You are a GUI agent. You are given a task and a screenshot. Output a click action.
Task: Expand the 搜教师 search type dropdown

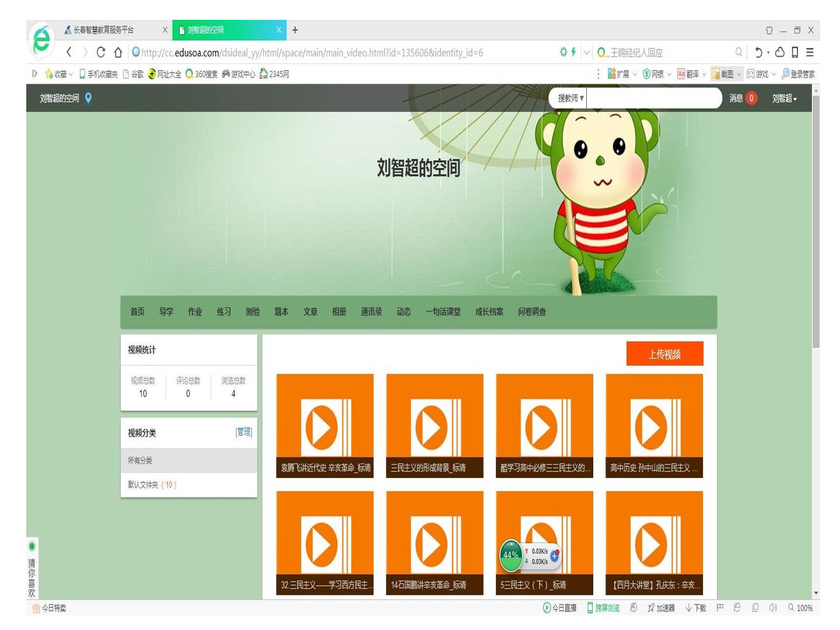(x=570, y=98)
